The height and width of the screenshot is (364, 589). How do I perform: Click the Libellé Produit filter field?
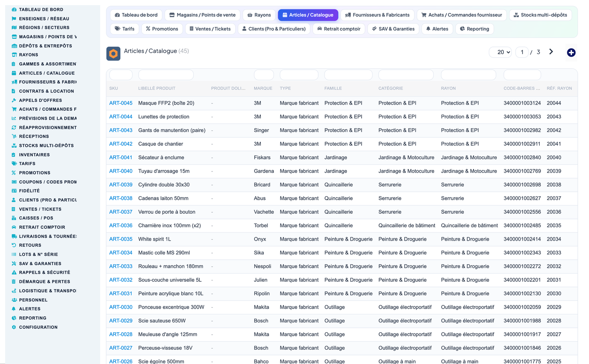click(166, 75)
